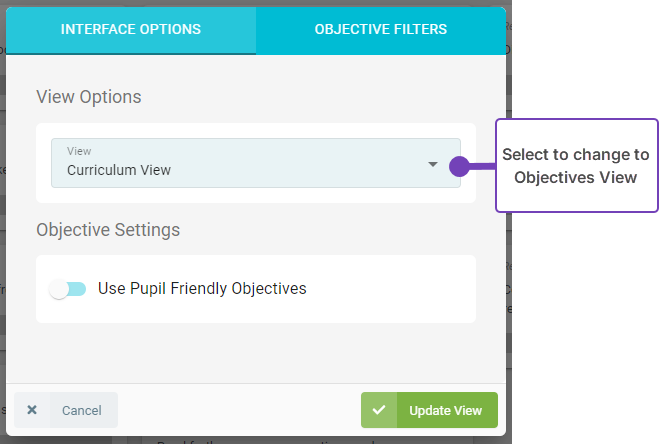Click the checkmark icon on Update View
661x444 pixels.
(379, 410)
